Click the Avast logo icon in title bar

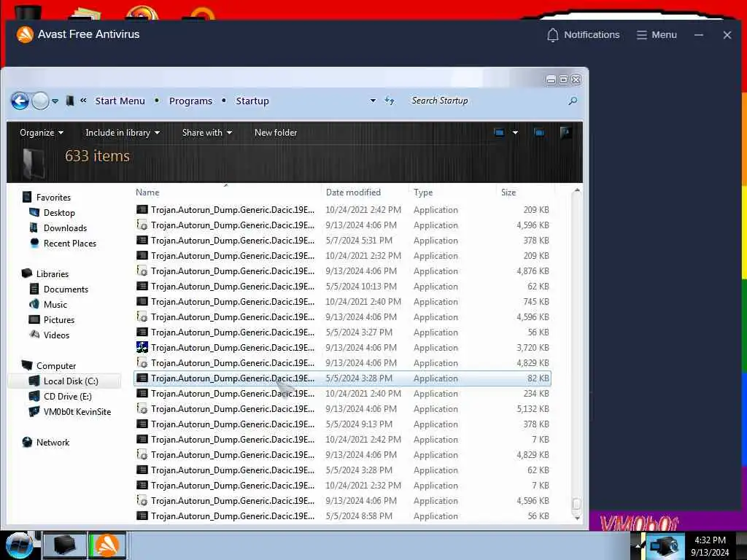pyautogui.click(x=25, y=34)
